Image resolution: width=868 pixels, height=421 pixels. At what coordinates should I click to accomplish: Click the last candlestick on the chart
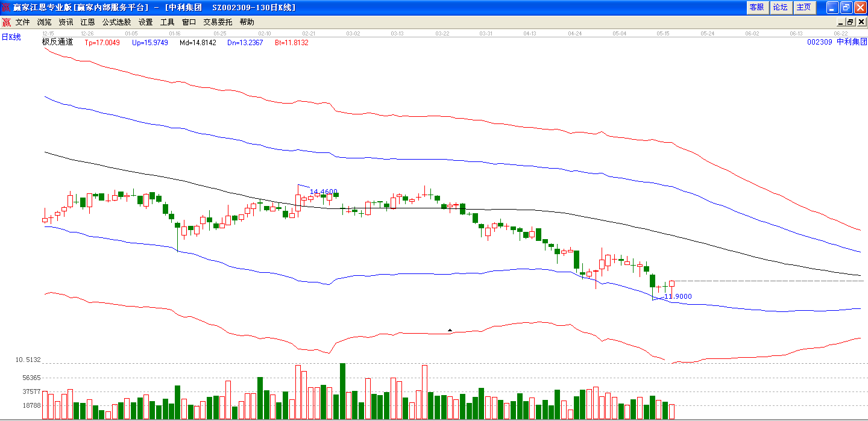point(671,288)
